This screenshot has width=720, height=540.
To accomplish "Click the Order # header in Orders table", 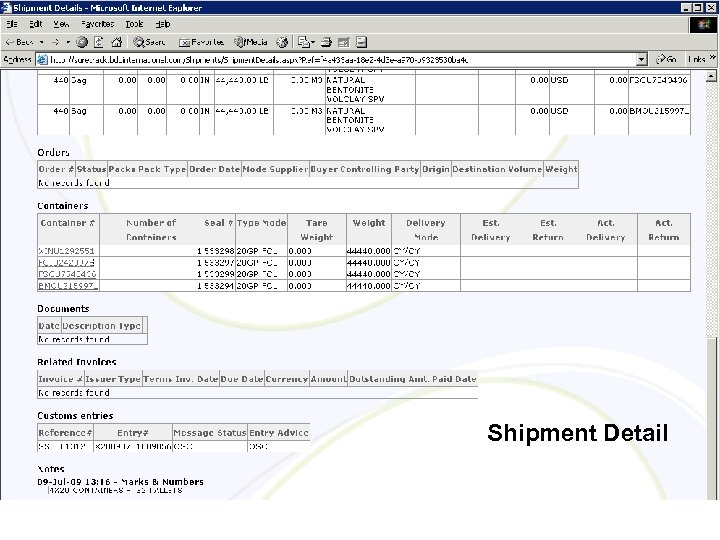I will [56, 169].
